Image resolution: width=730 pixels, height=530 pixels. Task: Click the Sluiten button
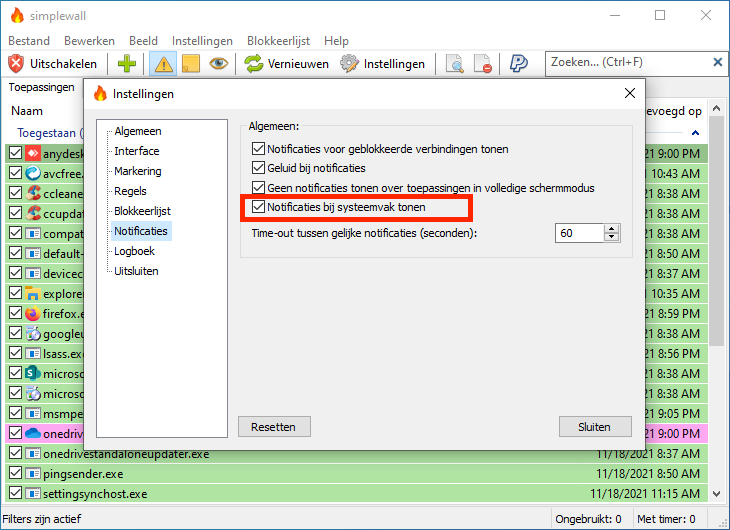(x=594, y=426)
